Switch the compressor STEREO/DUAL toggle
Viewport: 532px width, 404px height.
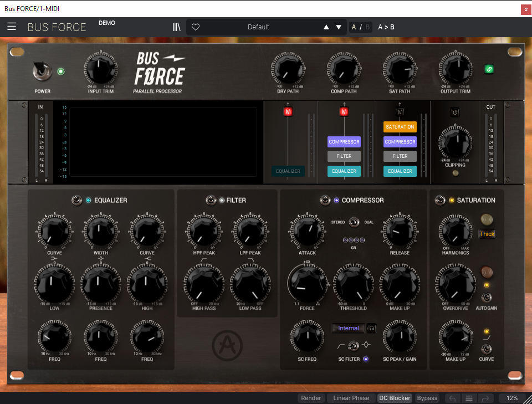click(354, 222)
